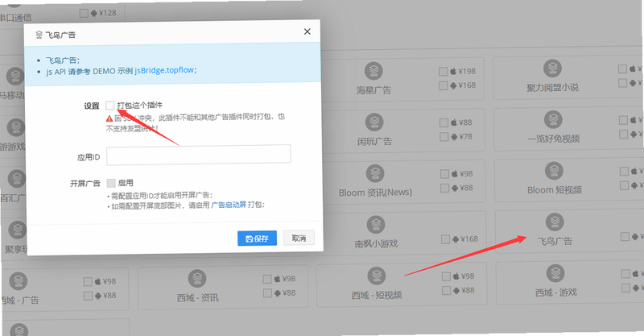The width and height of the screenshot is (644, 336).
Task: Click the Android icon beside 南枫小游戏 ¥168
Action: point(456,239)
